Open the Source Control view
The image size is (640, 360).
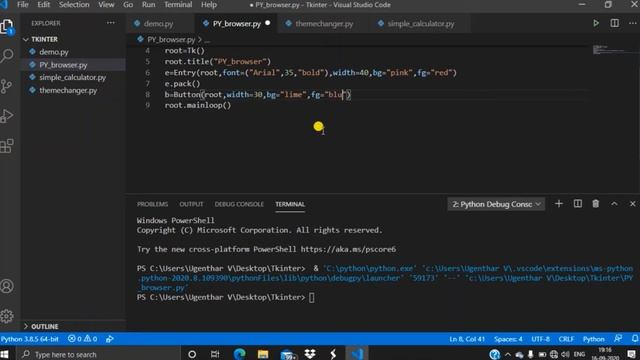coord(7,86)
